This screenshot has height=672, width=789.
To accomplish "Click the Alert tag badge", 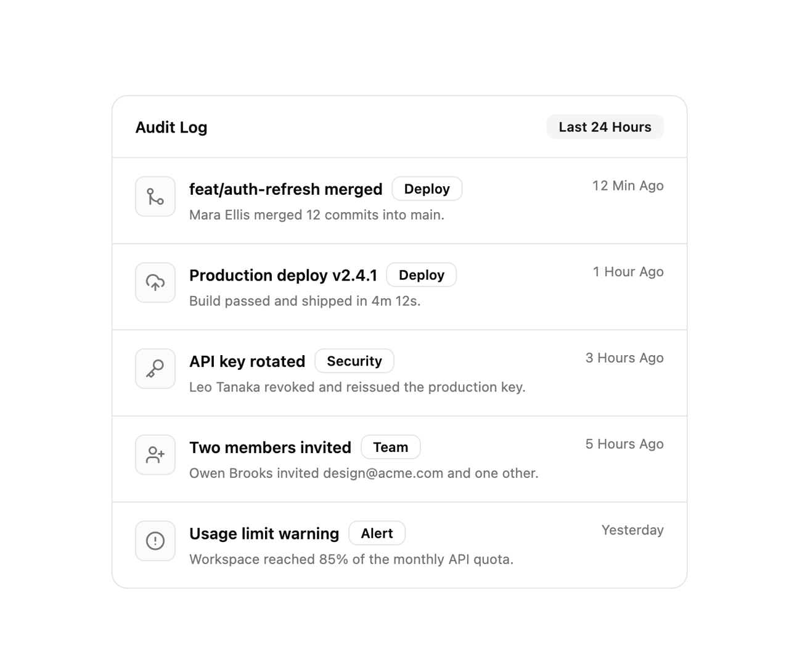I will click(x=377, y=533).
